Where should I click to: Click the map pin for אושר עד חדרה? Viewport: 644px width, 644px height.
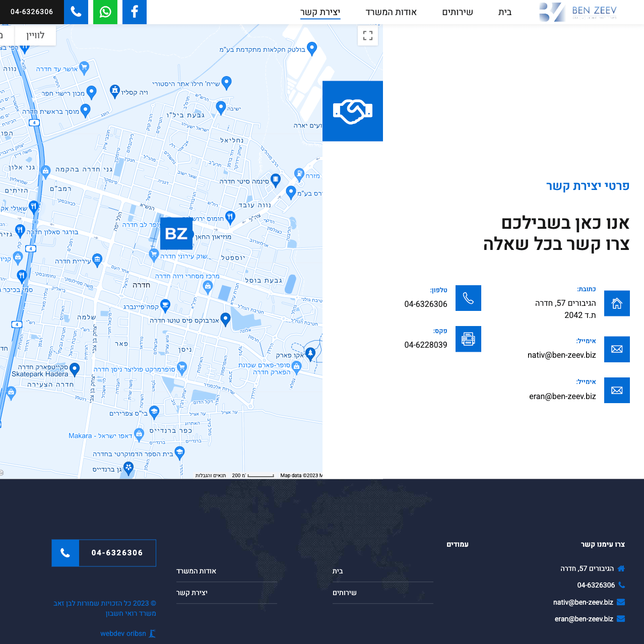click(x=84, y=67)
